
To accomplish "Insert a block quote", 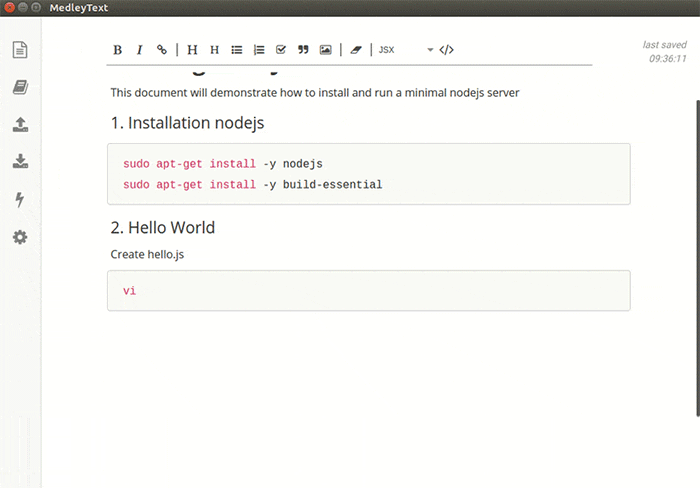I will coord(303,50).
